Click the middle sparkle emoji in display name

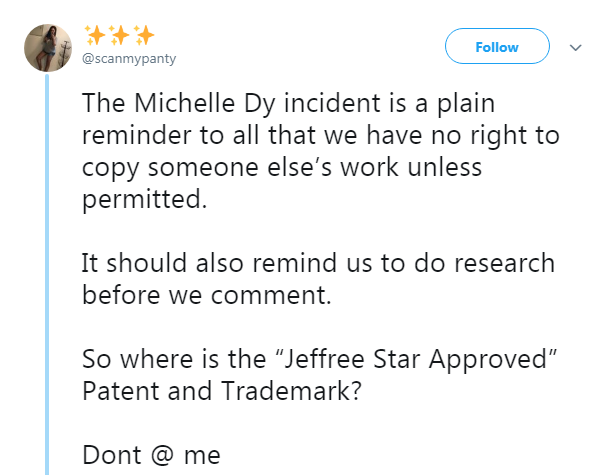119,36
